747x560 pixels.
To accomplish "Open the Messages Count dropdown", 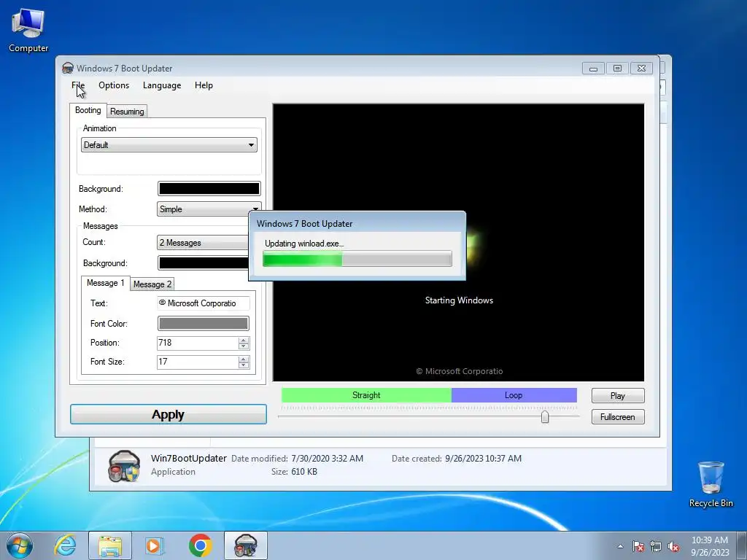I will click(203, 243).
